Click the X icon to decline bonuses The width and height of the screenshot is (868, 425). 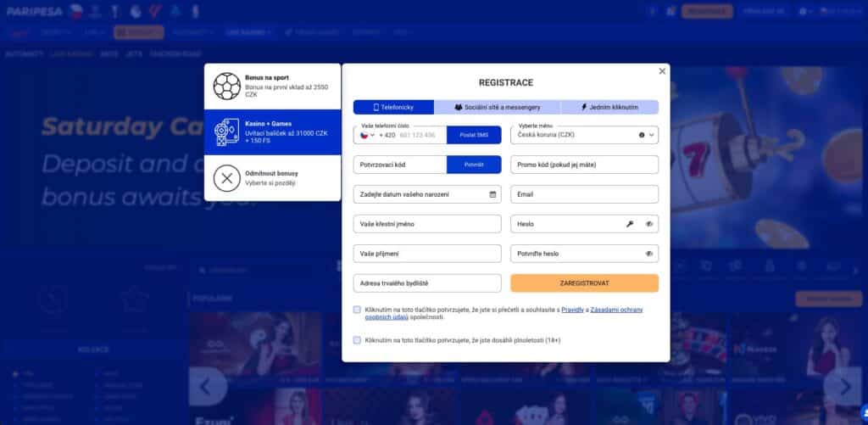click(x=226, y=178)
